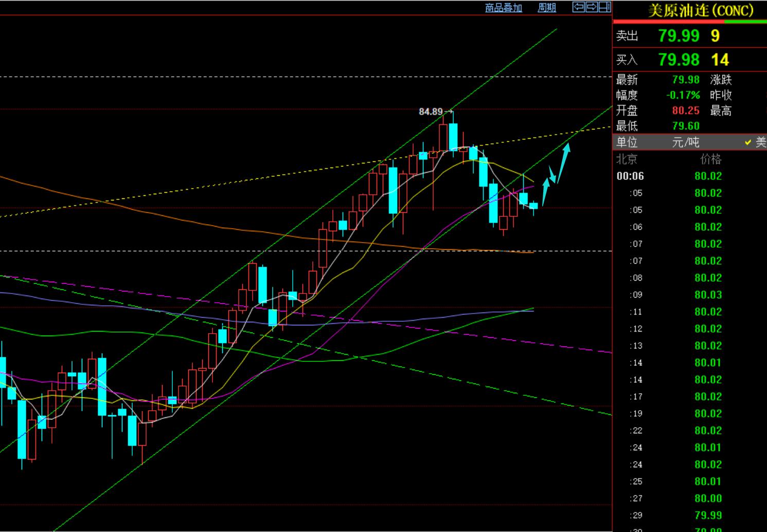The width and height of the screenshot is (767, 532).
Task: Click the left arrow navigation icon
Action: (x=579, y=7)
